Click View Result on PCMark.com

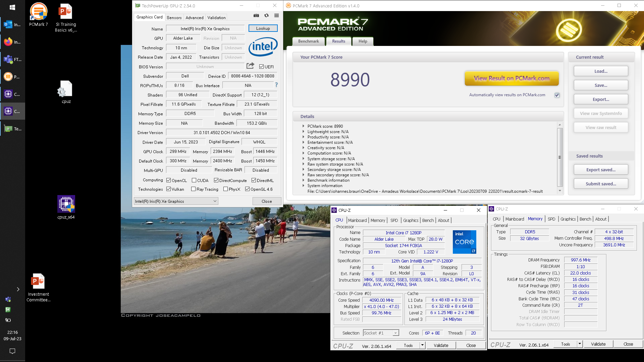pyautogui.click(x=512, y=78)
